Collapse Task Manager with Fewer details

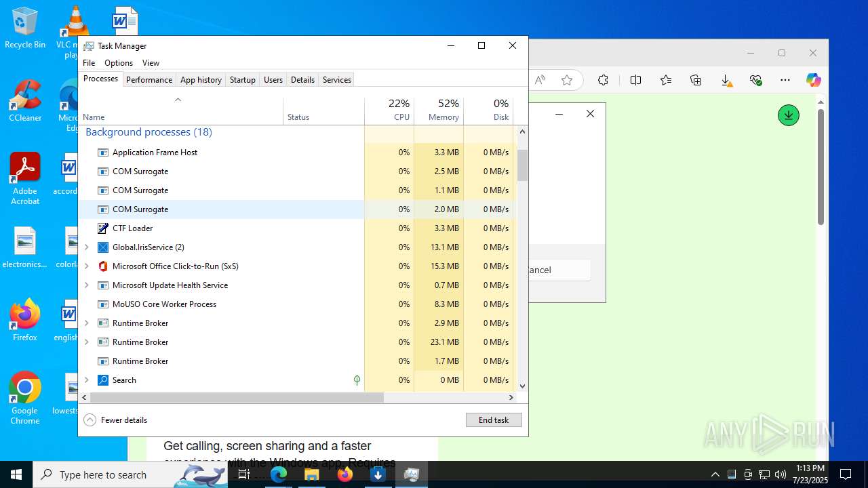tap(115, 420)
